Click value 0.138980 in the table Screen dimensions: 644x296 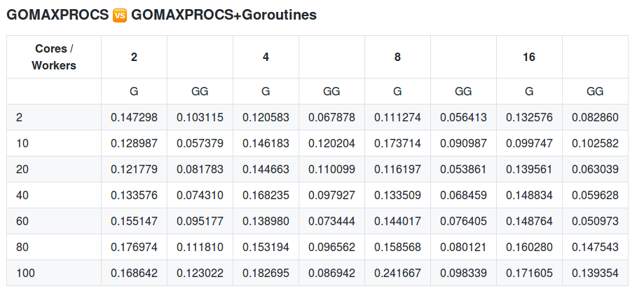coord(266,221)
